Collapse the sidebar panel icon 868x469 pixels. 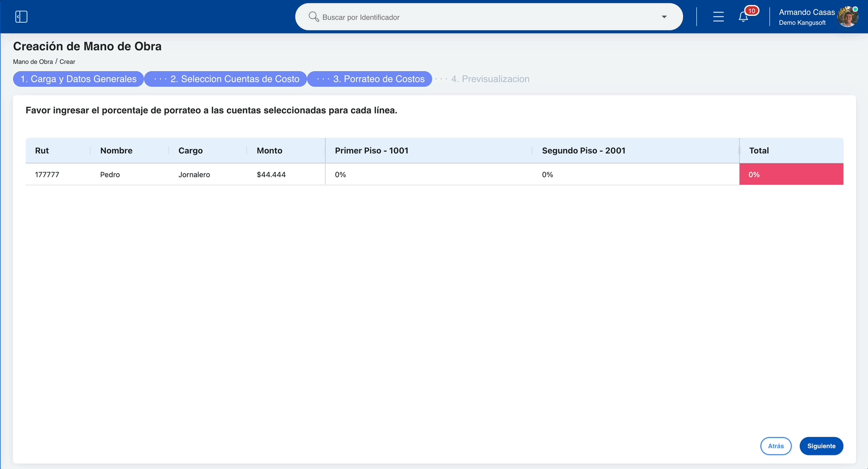click(21, 17)
